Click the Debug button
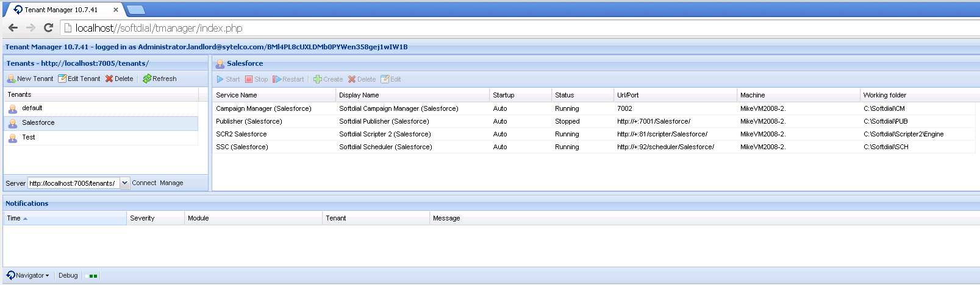Viewport: 980px width, 285px height. (68, 275)
